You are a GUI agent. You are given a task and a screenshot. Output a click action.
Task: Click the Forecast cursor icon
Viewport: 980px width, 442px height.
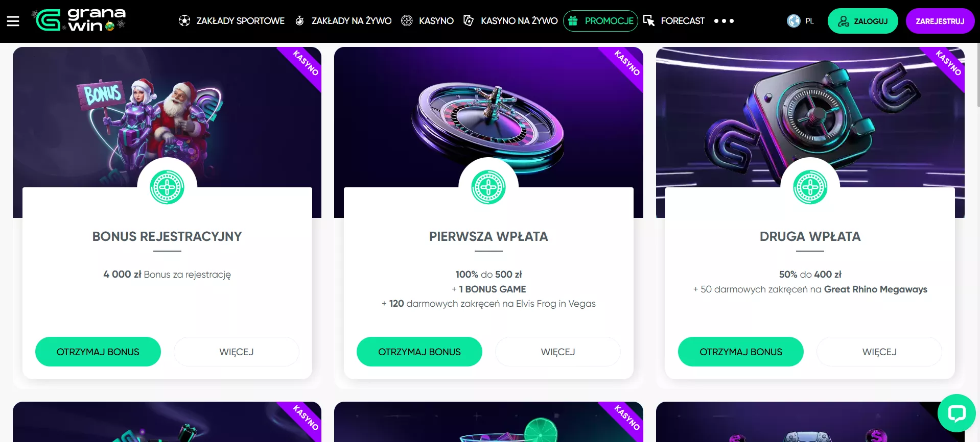[x=649, y=21]
